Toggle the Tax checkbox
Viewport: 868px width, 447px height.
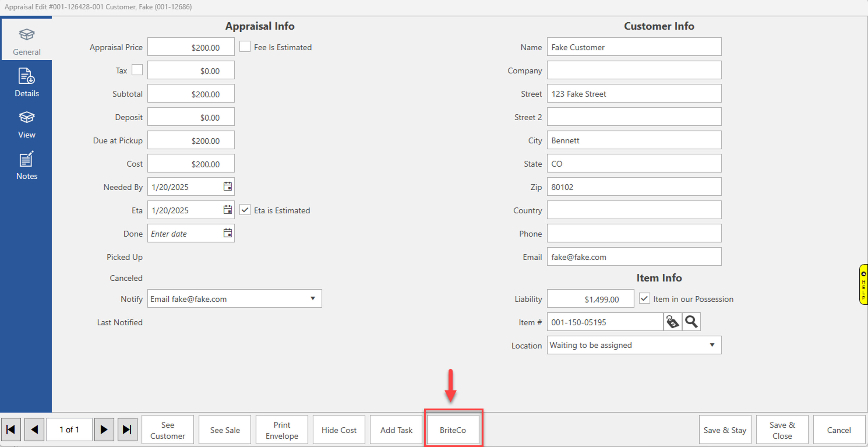point(137,70)
